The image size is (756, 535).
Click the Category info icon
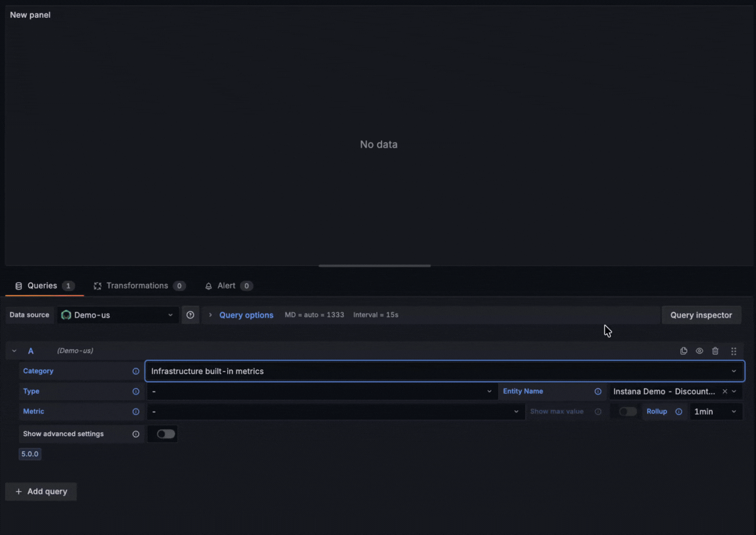136,371
